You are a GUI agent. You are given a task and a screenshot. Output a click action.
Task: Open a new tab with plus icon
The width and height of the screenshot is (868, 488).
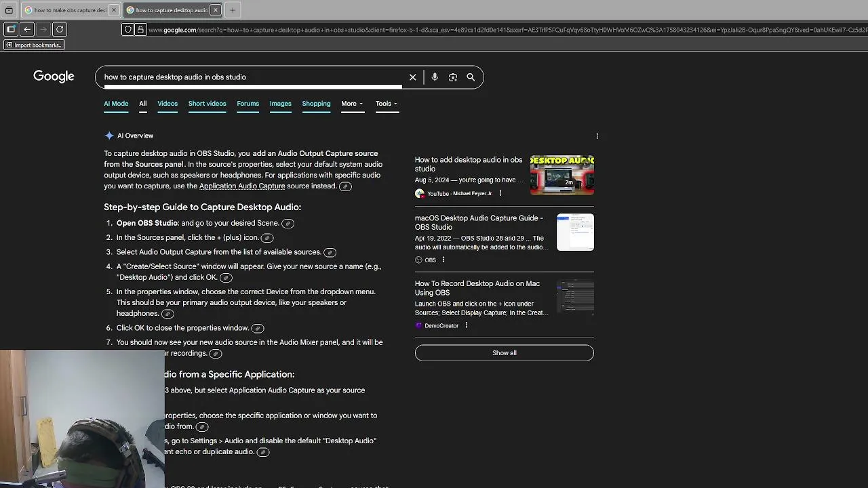[x=233, y=10]
